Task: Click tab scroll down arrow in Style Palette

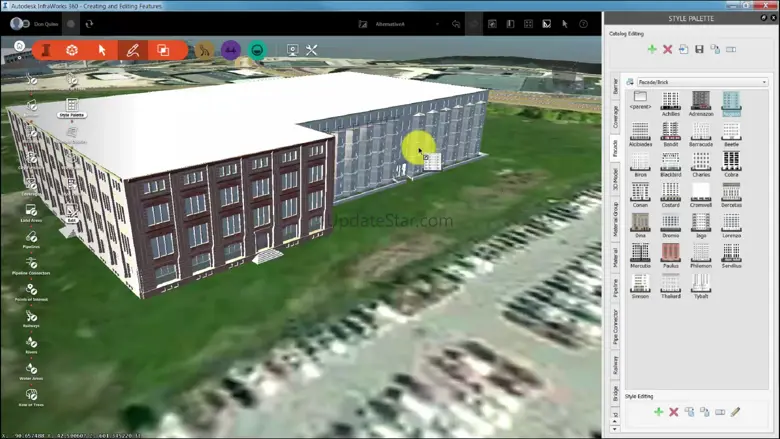Action: coord(615,429)
